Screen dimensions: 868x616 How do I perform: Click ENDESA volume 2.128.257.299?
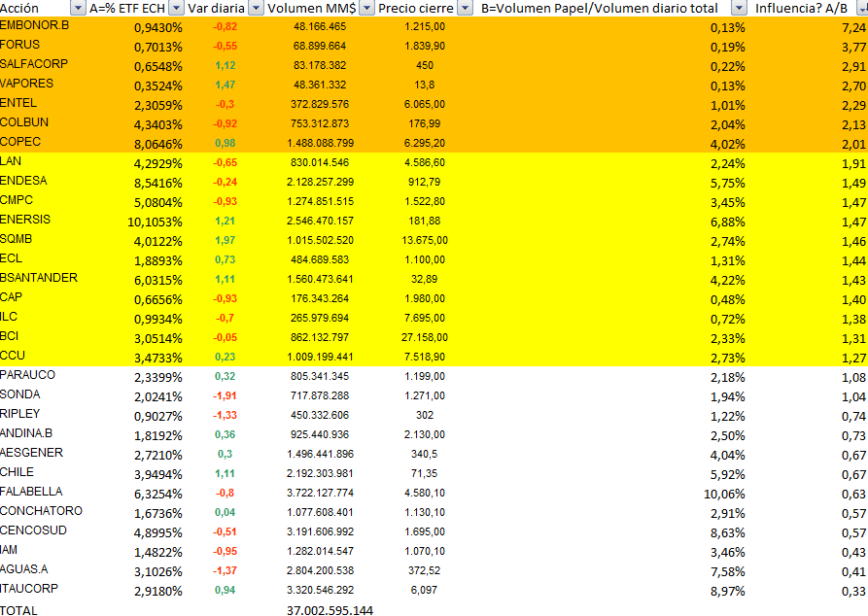point(320,182)
